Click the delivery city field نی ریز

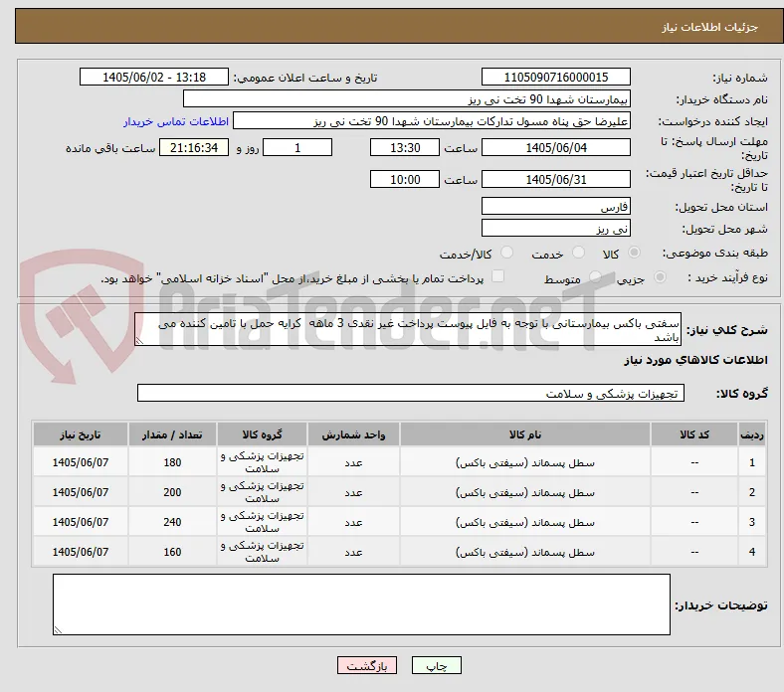[x=556, y=228]
